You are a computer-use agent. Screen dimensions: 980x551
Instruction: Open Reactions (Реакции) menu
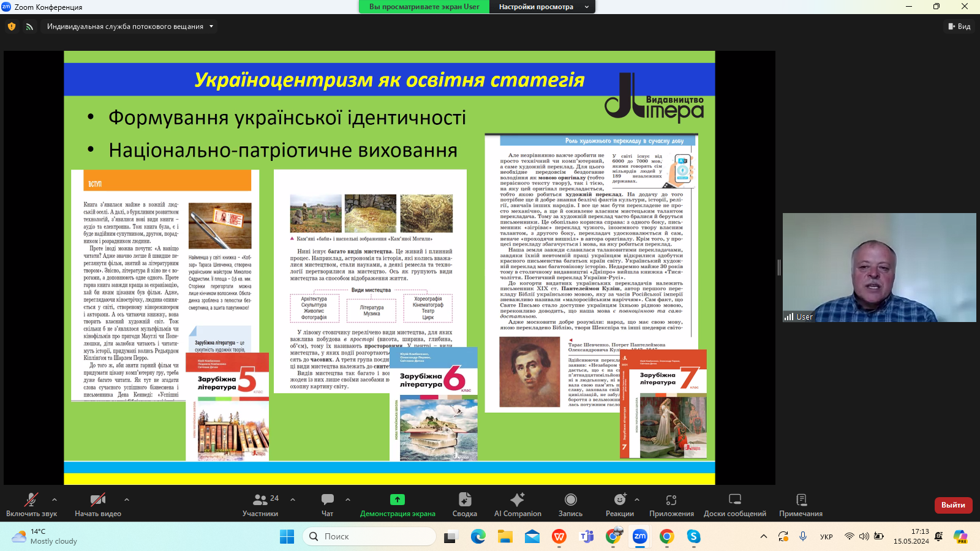[x=619, y=505]
